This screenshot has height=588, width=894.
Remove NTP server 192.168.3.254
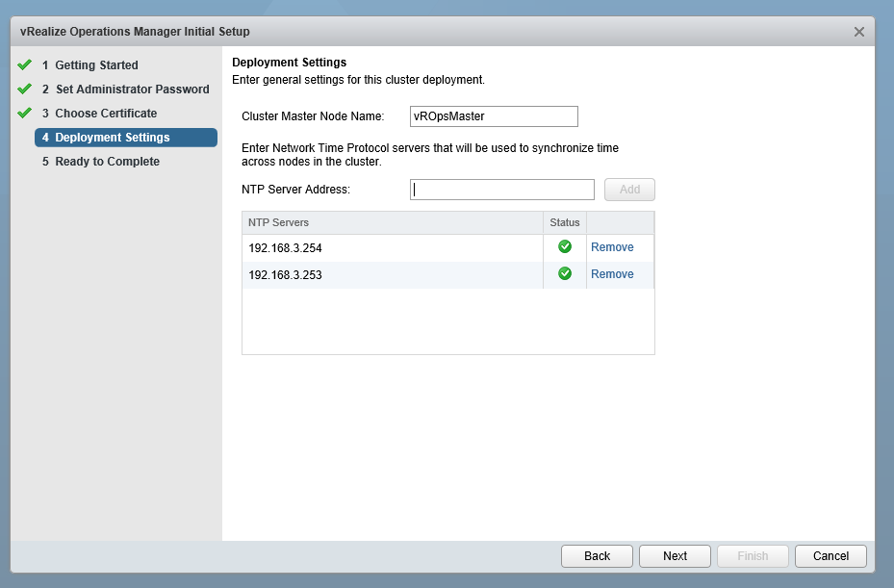[612, 247]
